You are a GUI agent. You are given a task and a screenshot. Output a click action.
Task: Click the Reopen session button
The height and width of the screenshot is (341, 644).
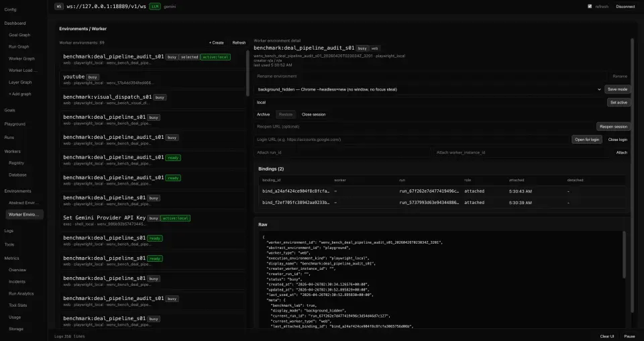click(613, 127)
